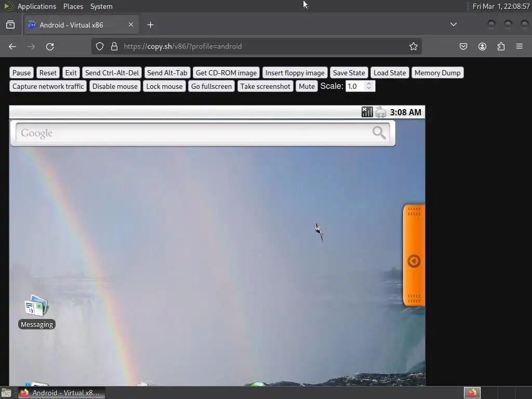
Task: Click Get CD-ROM image button
Action: click(x=227, y=73)
